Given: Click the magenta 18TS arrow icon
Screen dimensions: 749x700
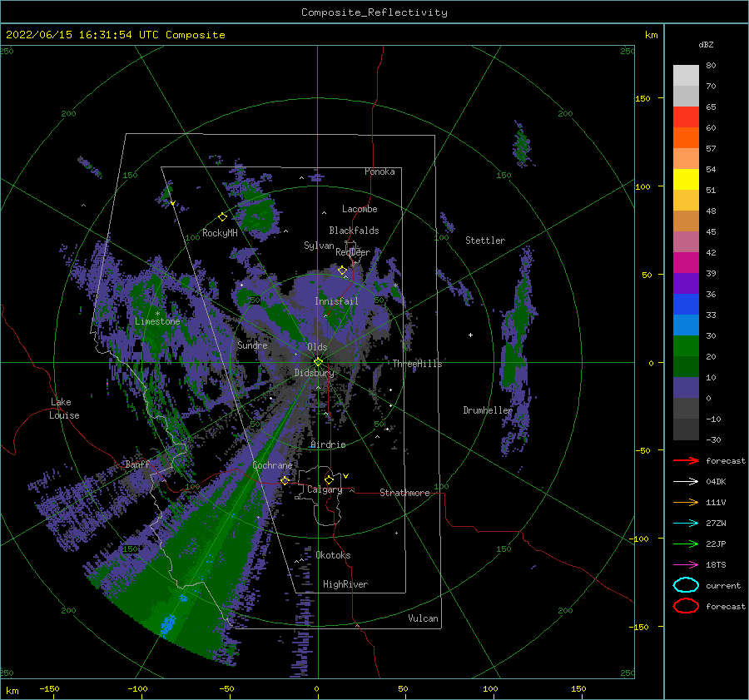Looking at the screenshot, I should (x=686, y=564).
